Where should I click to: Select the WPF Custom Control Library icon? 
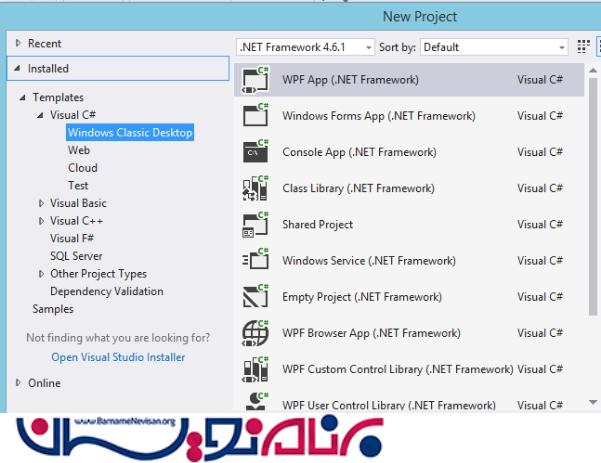[x=256, y=368]
